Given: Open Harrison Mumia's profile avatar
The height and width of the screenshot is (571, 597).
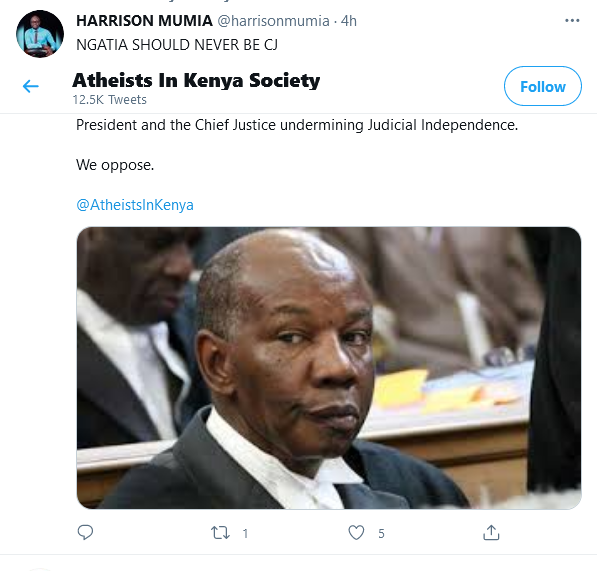Looking at the screenshot, I should [40, 34].
